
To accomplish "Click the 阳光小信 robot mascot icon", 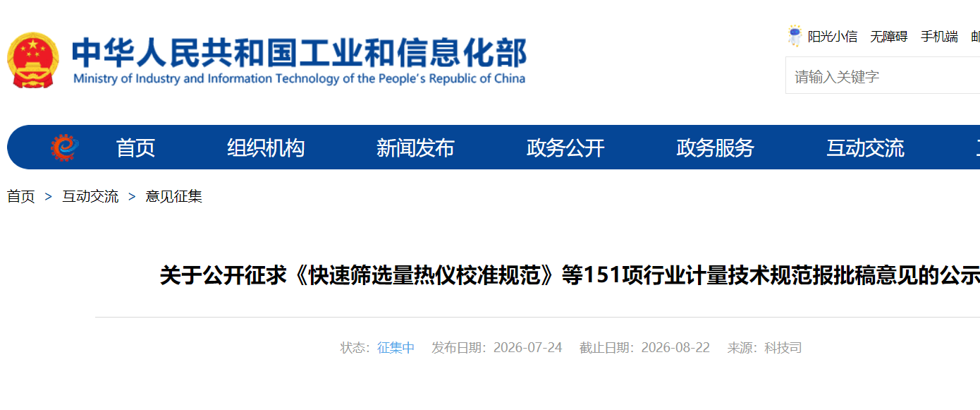I will tap(795, 36).
